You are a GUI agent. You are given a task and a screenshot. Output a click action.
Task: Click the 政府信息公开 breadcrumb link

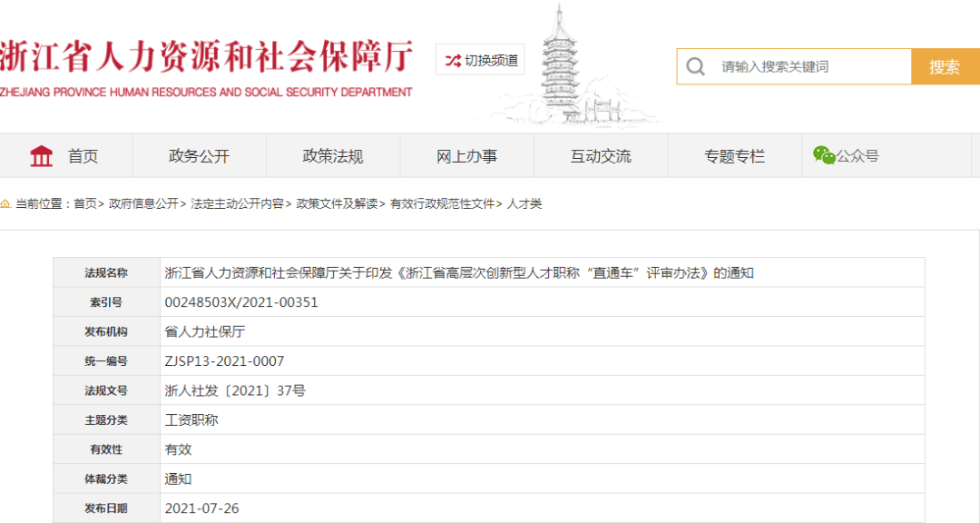click(x=143, y=204)
